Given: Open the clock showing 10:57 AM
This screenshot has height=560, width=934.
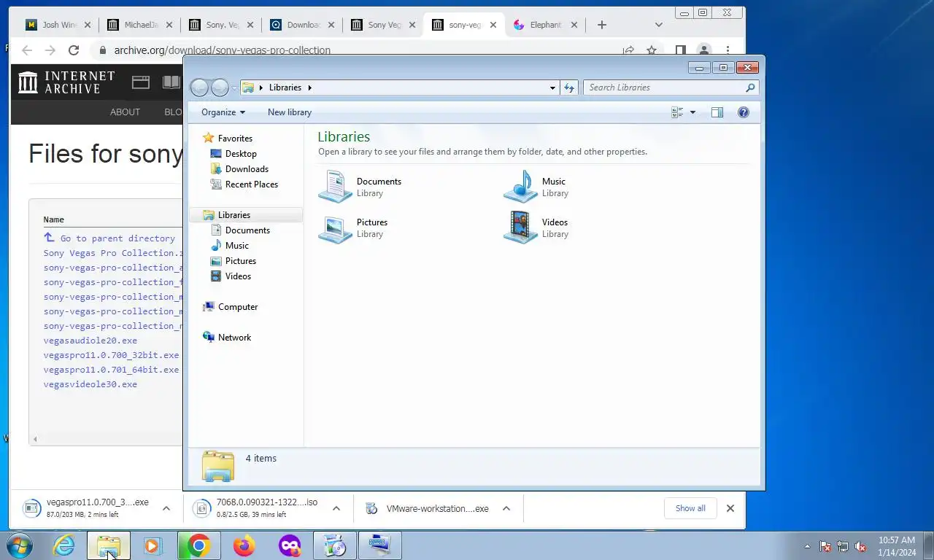Looking at the screenshot, I should point(897,546).
